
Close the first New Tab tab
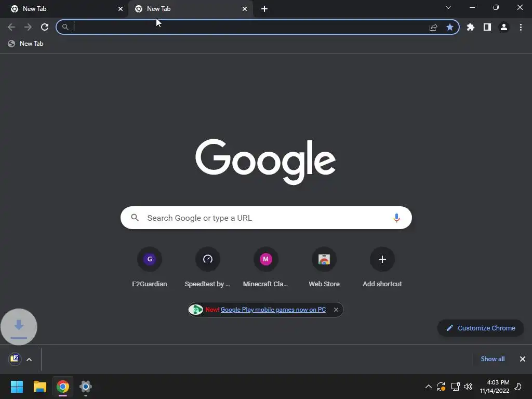(121, 9)
